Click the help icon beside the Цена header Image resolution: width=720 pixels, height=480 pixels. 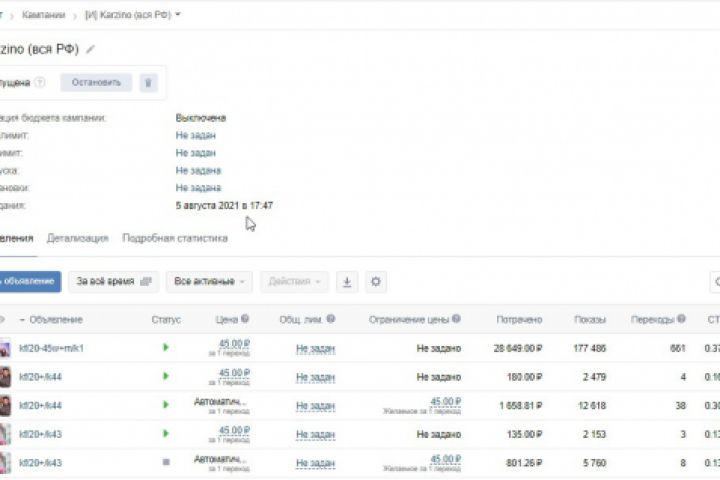pos(245,319)
